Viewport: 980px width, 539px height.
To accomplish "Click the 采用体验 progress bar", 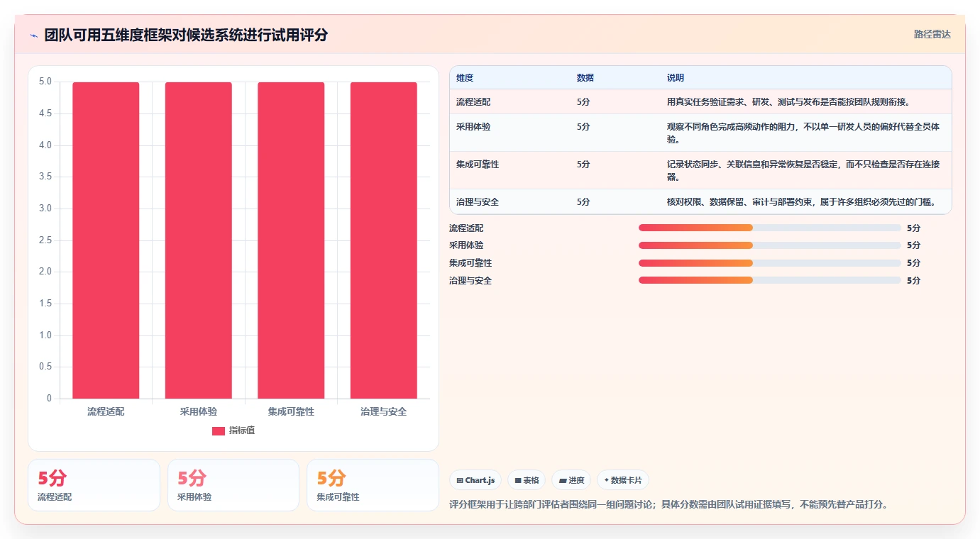I will (x=770, y=245).
